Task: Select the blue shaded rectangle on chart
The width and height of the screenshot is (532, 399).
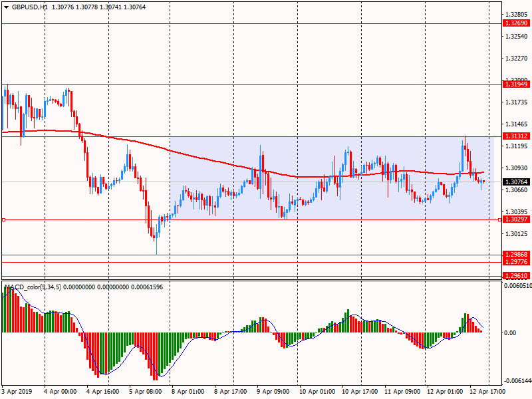Action: (332, 199)
